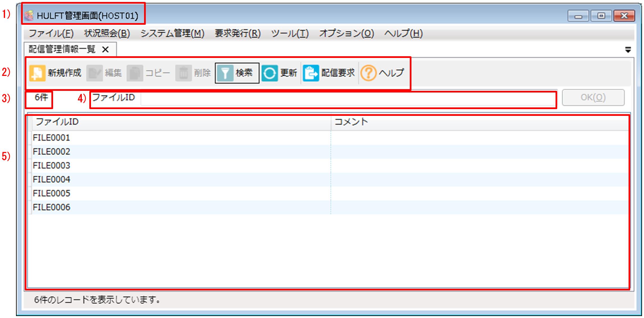Open the ヘルプ question-mark toolbar icon
The height and width of the screenshot is (318, 644).
click(x=368, y=73)
